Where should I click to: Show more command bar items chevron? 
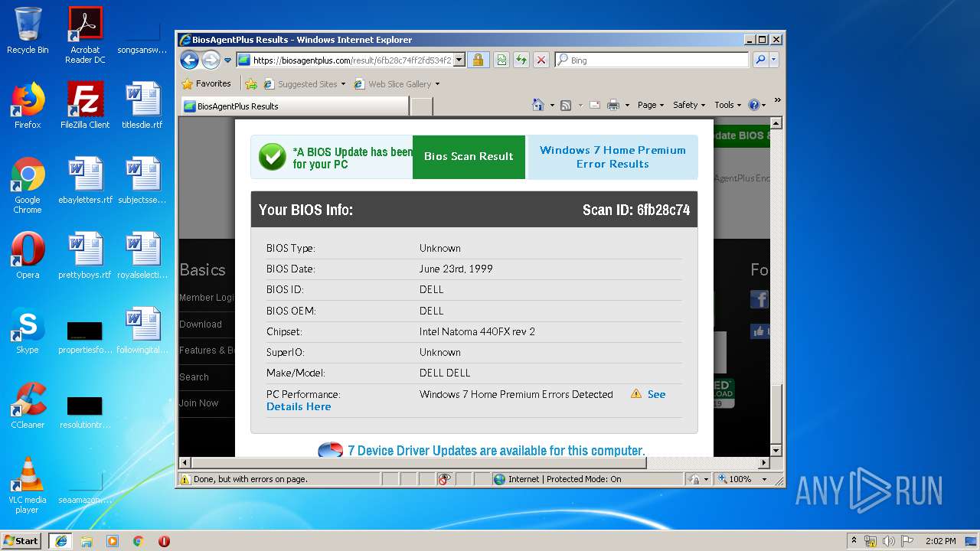[x=777, y=100]
